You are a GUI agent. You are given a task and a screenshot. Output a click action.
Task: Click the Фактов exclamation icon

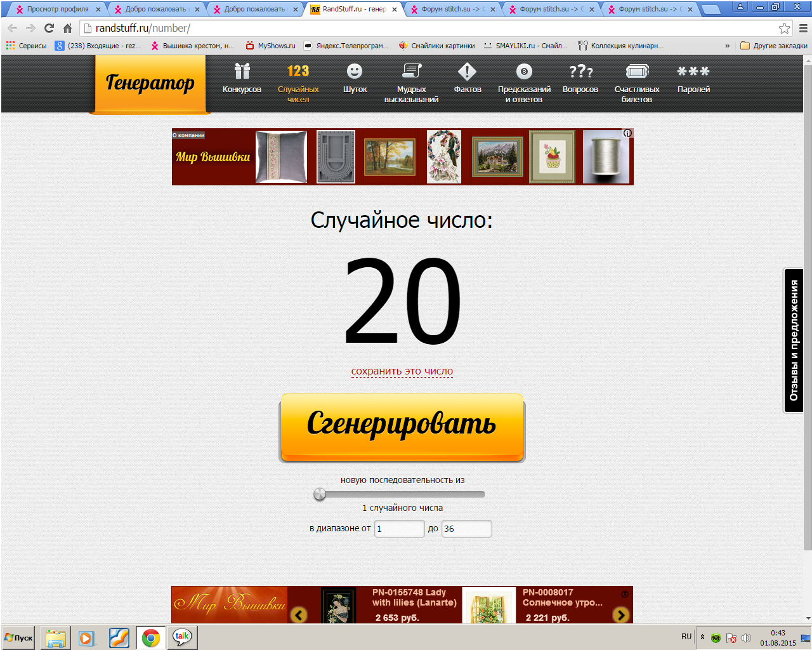467,71
